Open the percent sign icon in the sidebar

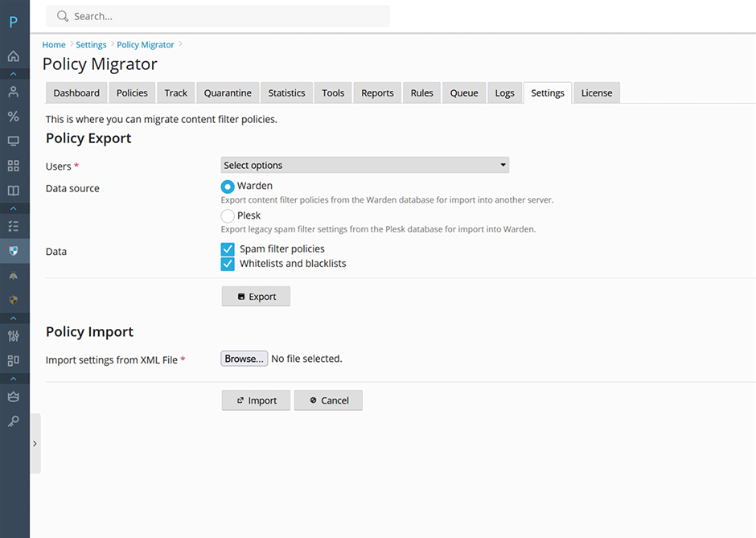click(14, 116)
